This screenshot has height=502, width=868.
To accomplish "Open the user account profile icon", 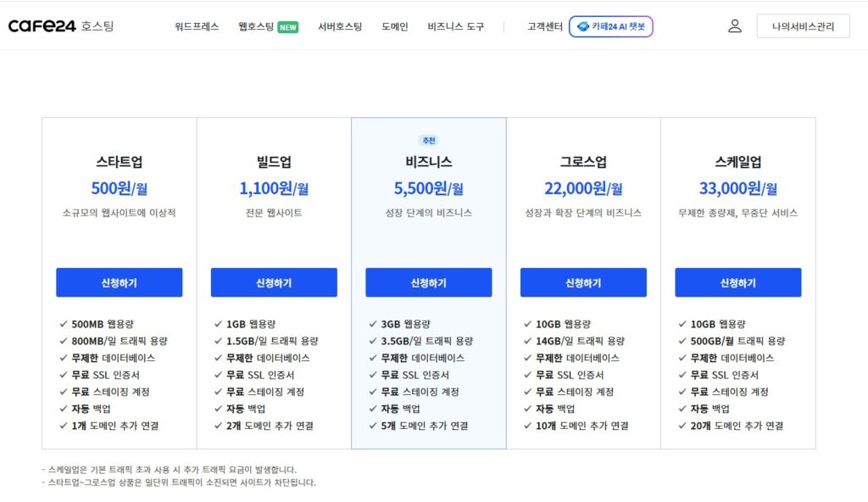I will [x=735, y=26].
